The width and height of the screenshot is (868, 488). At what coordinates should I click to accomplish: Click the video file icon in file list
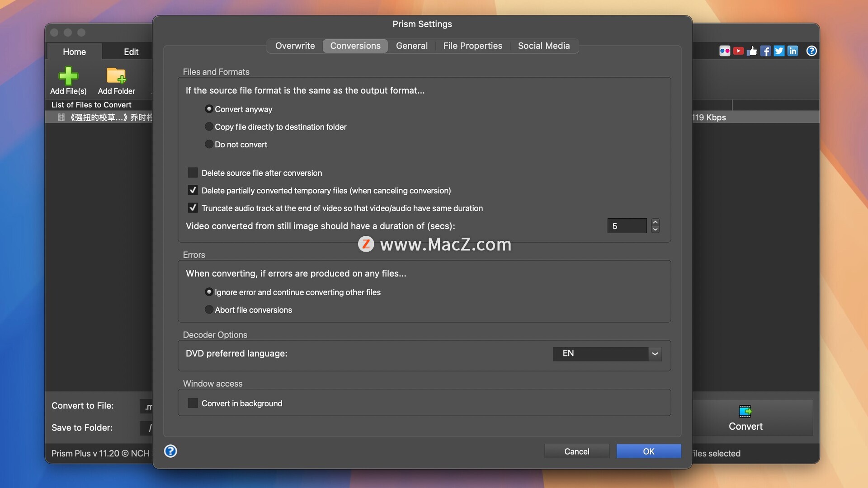click(x=61, y=117)
